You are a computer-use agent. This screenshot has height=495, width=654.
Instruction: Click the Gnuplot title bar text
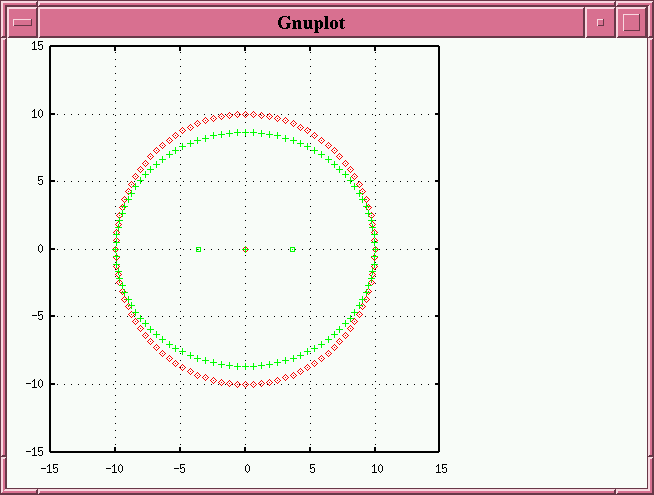point(311,22)
